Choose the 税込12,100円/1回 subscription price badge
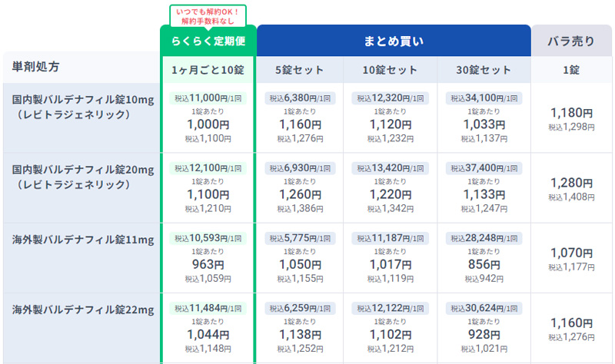Image resolution: width=615 pixels, height=364 pixels. 208,168
